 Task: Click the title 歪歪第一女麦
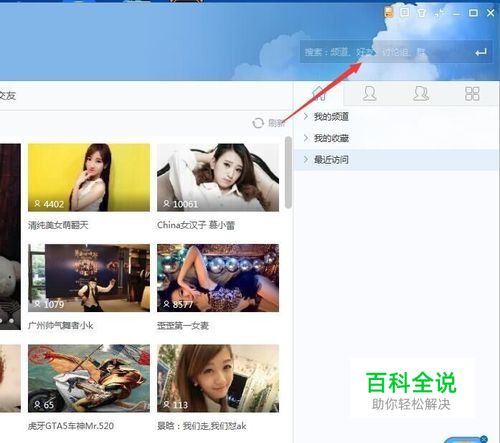[x=183, y=326]
